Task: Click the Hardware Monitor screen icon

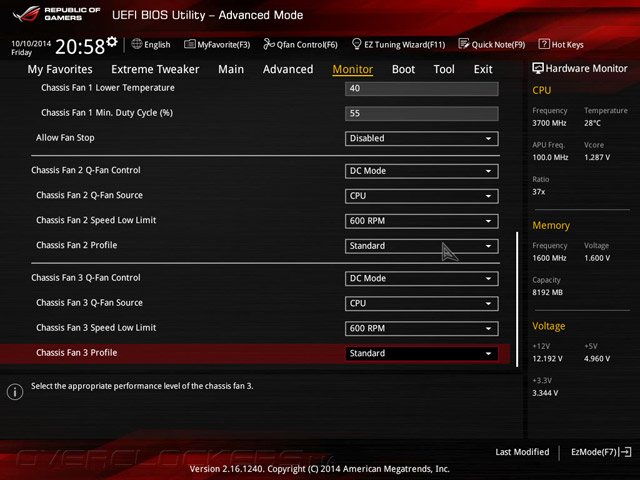Action: [538, 68]
